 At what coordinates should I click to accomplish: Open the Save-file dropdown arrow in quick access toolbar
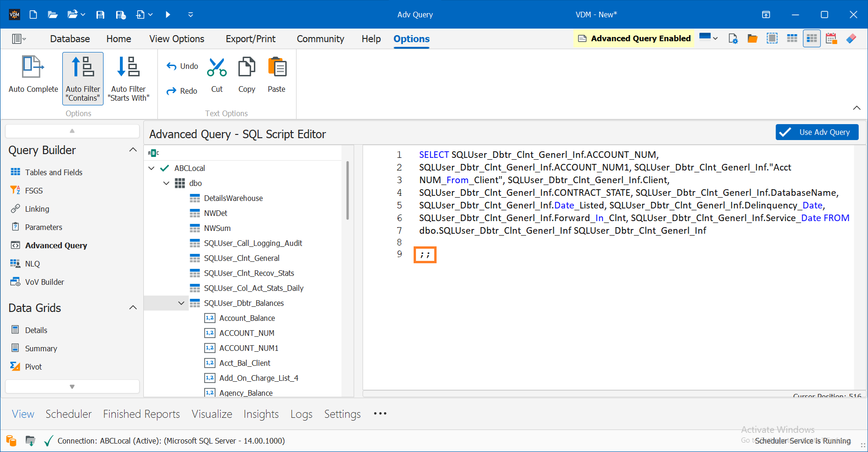(x=151, y=15)
